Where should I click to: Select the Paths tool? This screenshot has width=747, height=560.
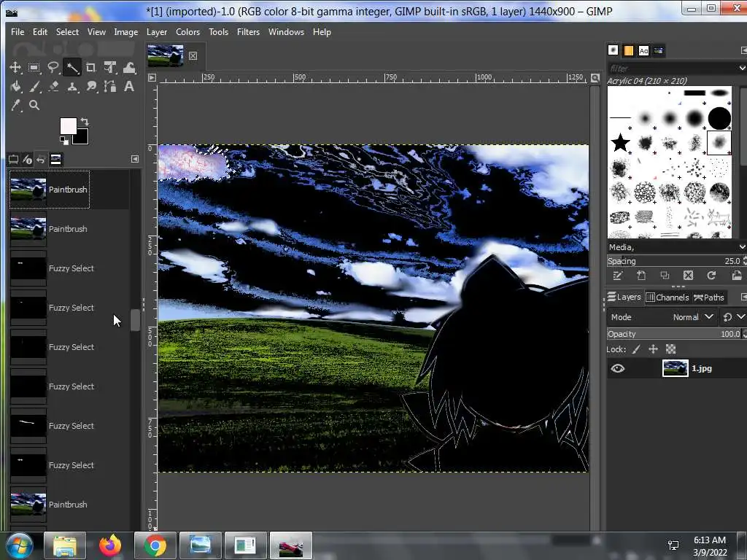click(x=110, y=87)
